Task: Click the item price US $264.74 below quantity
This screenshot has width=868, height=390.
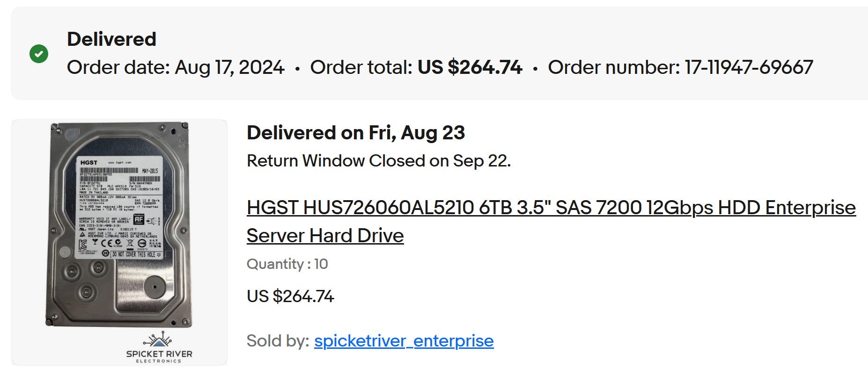Action: point(290,296)
